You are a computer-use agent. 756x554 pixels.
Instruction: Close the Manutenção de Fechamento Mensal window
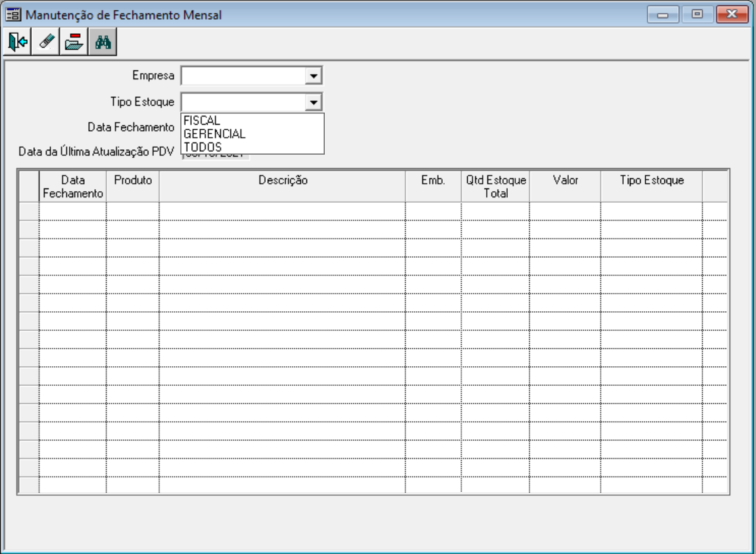(x=732, y=14)
